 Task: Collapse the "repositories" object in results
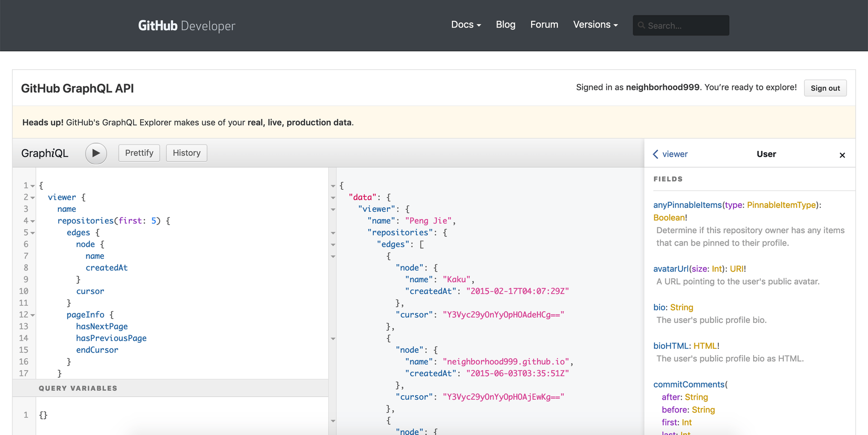pos(333,233)
